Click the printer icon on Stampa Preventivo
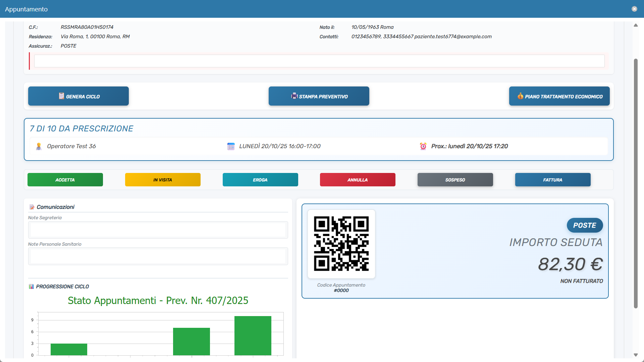The width and height of the screenshot is (644, 362). click(x=294, y=96)
